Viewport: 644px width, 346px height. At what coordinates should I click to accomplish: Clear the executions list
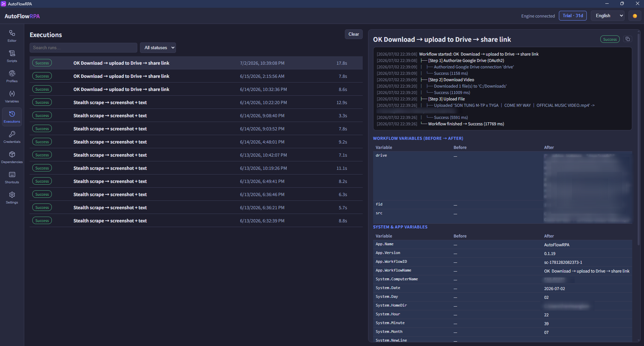coord(354,34)
